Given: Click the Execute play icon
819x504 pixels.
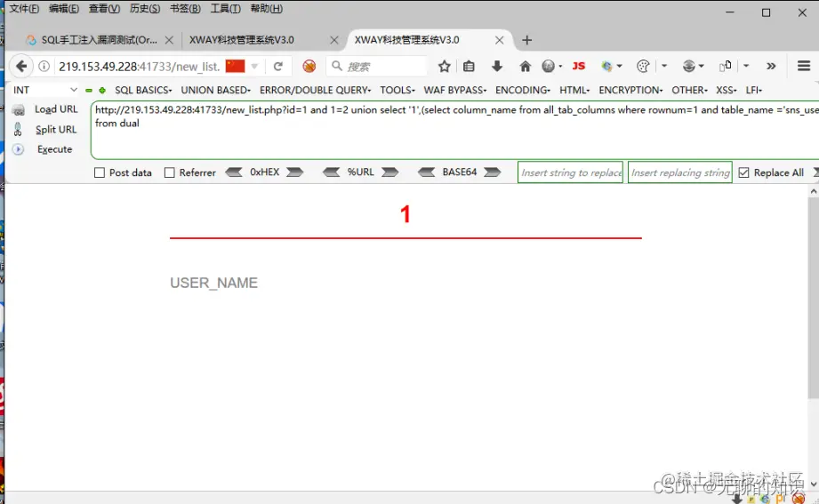Looking at the screenshot, I should point(18,149).
